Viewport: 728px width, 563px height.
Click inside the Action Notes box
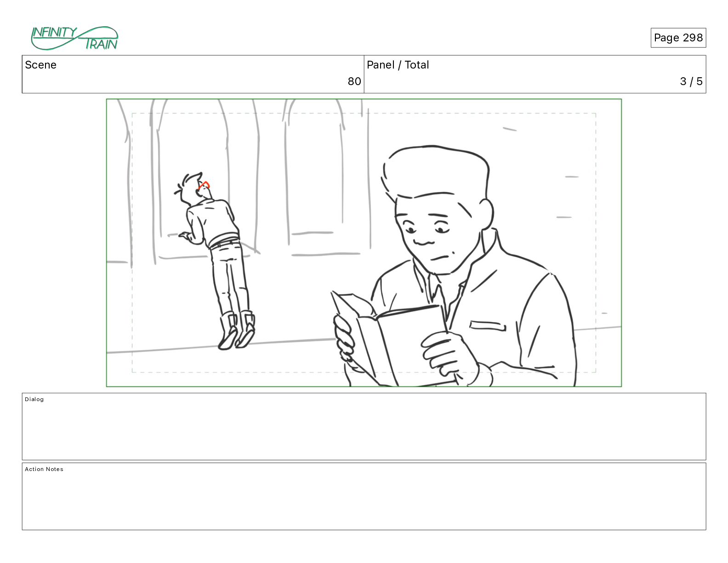pos(364,496)
